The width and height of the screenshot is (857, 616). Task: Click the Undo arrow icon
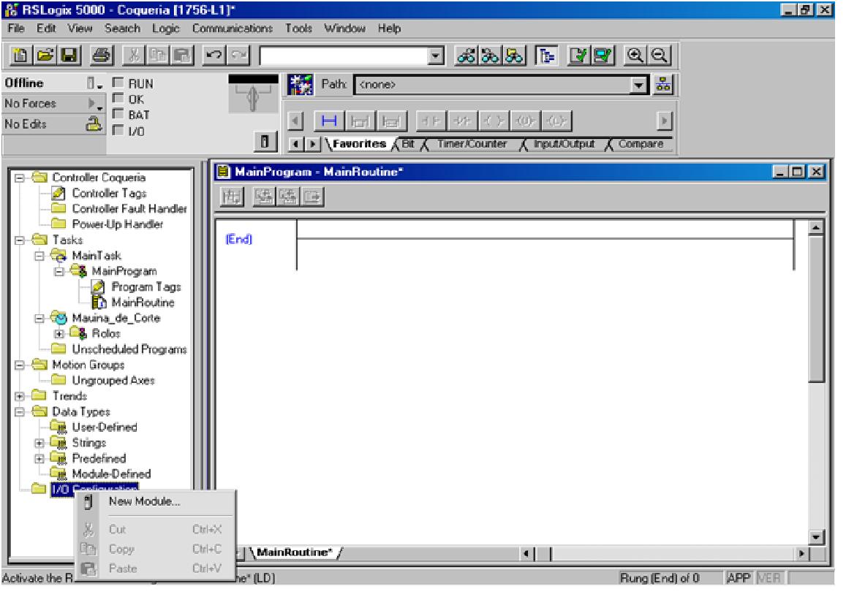[x=214, y=55]
